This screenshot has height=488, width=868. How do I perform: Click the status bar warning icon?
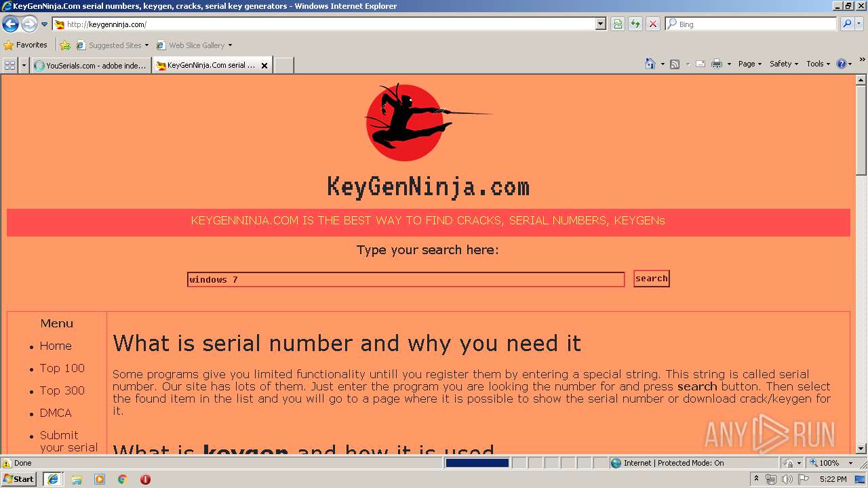click(x=7, y=463)
